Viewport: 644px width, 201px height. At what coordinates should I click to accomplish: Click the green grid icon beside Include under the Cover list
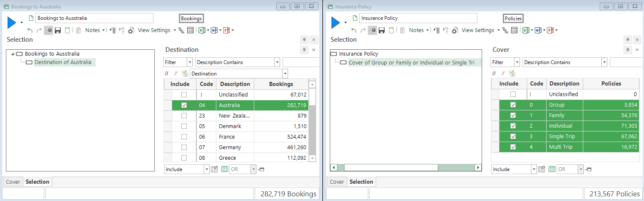tap(552, 169)
